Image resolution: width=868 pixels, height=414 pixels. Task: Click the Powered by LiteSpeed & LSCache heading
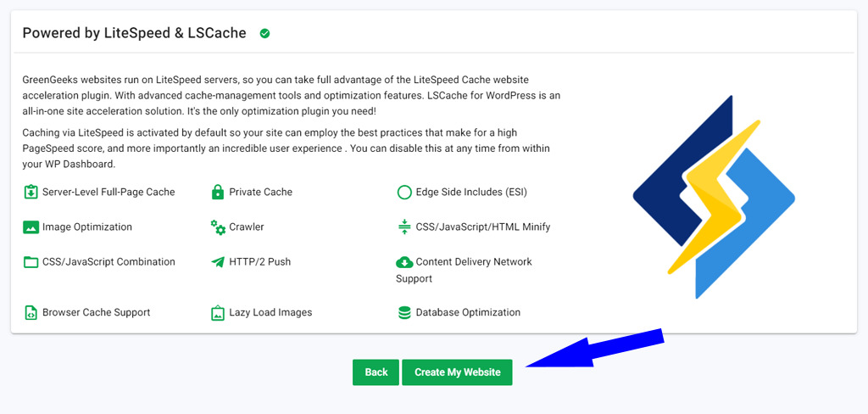click(x=135, y=33)
